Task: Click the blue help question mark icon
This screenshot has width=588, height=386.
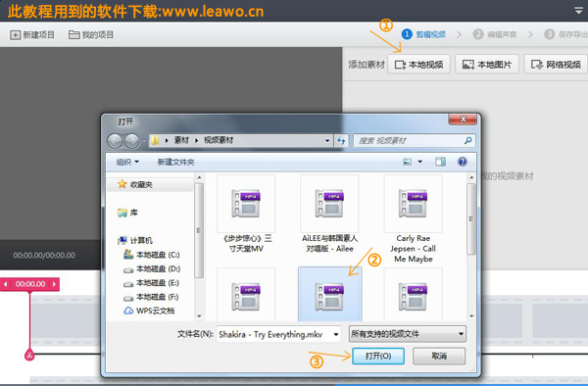Action: click(x=462, y=162)
